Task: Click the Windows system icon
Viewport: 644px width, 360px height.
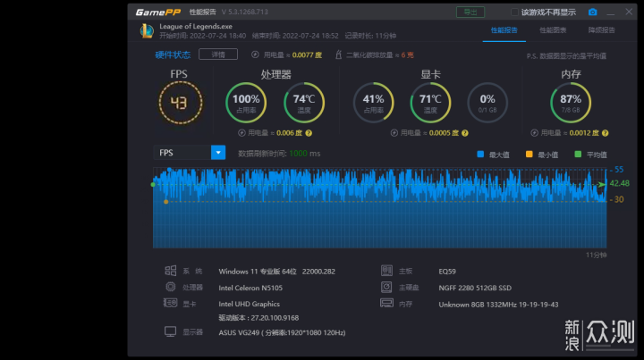Action: pos(171,271)
